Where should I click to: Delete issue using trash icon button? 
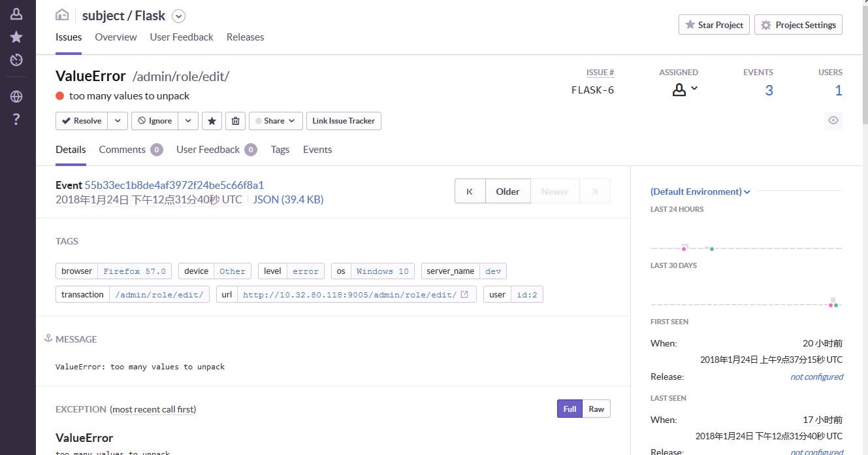tap(235, 121)
